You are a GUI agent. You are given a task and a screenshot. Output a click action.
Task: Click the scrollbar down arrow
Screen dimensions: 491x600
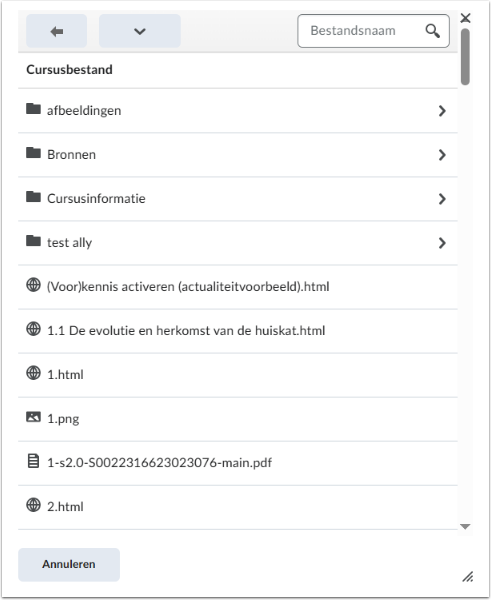tap(465, 527)
